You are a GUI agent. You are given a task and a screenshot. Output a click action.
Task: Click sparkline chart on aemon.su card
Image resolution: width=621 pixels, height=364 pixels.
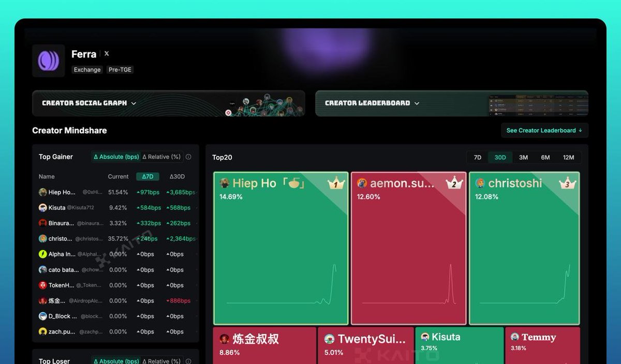tap(409, 284)
